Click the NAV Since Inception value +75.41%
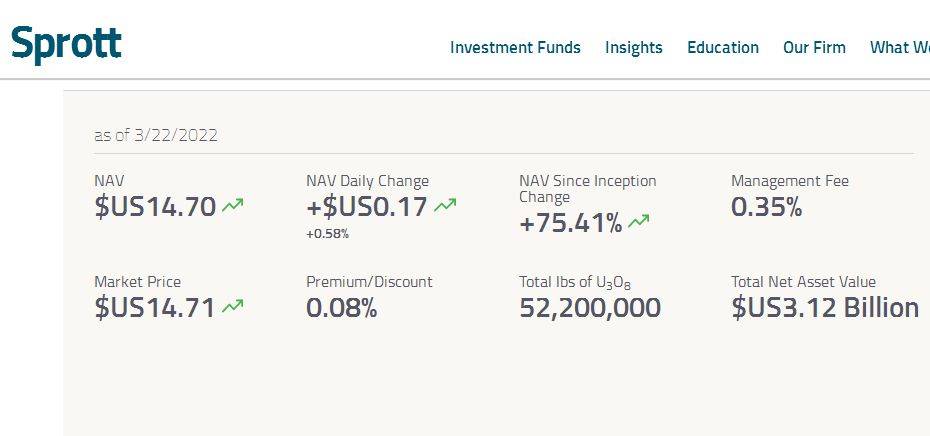The width and height of the screenshot is (930, 436). click(571, 224)
